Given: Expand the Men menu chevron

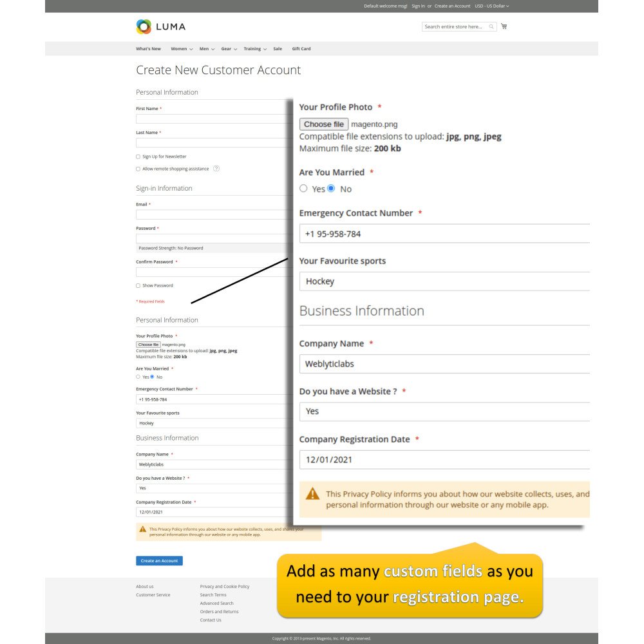Looking at the screenshot, I should (213, 50).
